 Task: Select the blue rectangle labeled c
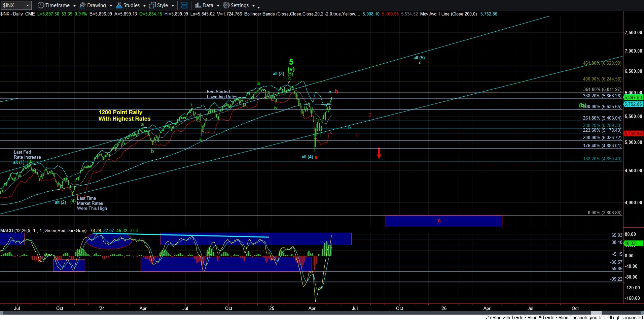443,221
